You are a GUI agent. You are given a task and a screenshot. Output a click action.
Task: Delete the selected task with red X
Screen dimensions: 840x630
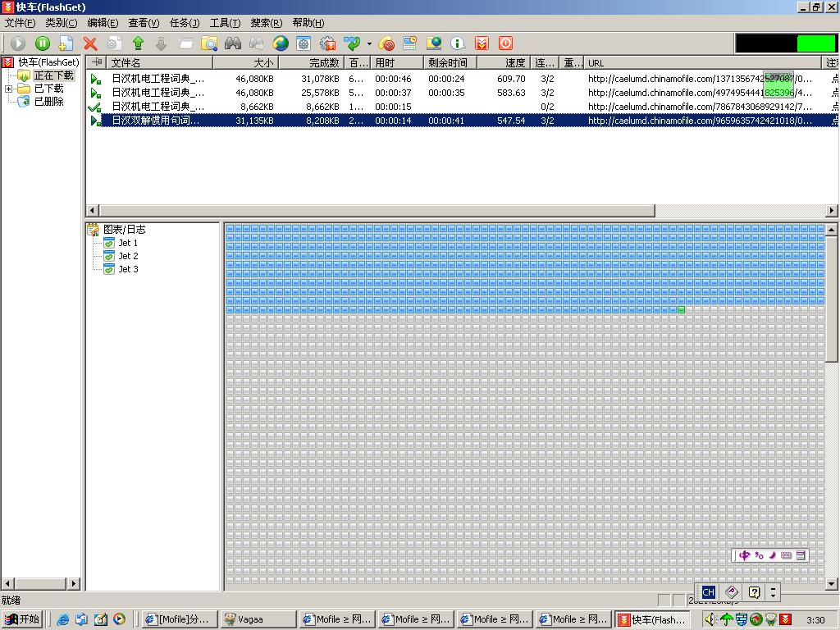90,43
